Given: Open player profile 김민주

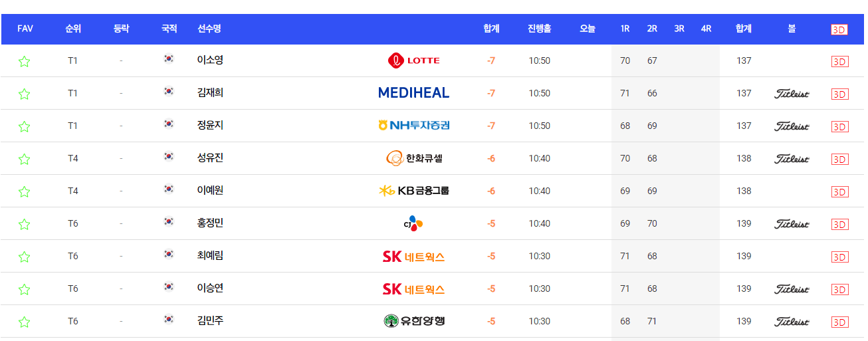Looking at the screenshot, I should point(210,321).
